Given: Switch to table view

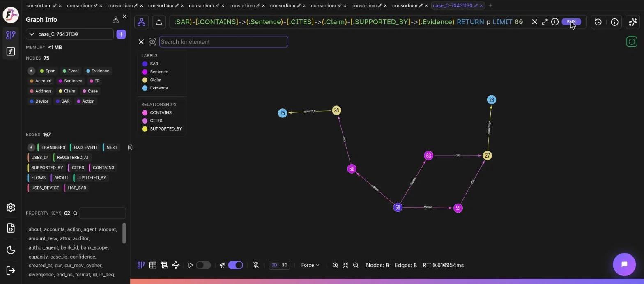Looking at the screenshot, I should pyautogui.click(x=153, y=265).
